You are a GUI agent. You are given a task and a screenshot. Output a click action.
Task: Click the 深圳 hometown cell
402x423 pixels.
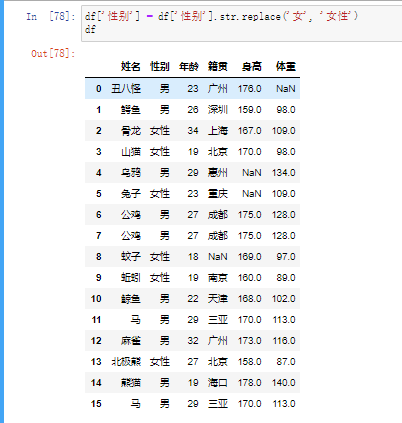(x=218, y=110)
